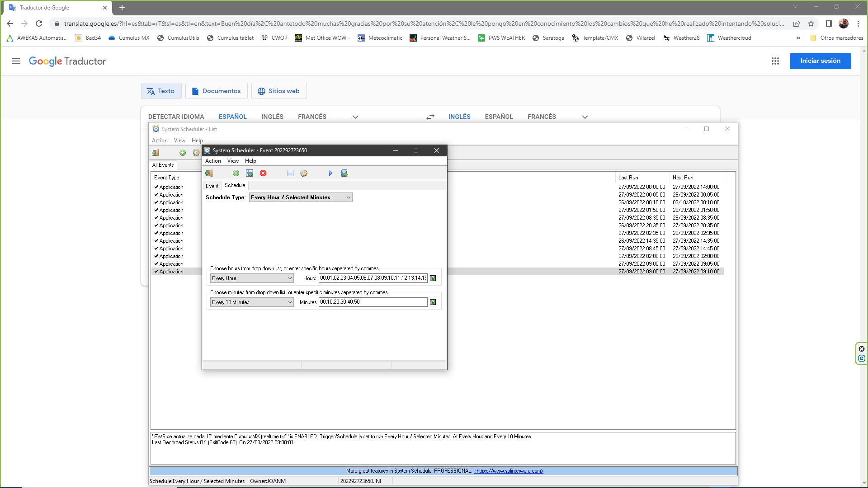Image resolution: width=868 pixels, height=488 pixels.
Task: Open Google apps grid icon
Action: 775,61
